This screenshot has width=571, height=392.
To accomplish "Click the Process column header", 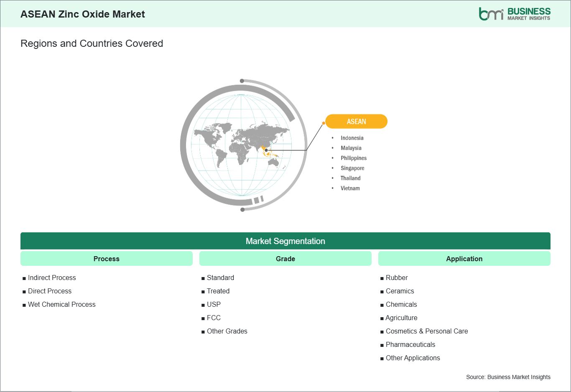I will coord(107,259).
